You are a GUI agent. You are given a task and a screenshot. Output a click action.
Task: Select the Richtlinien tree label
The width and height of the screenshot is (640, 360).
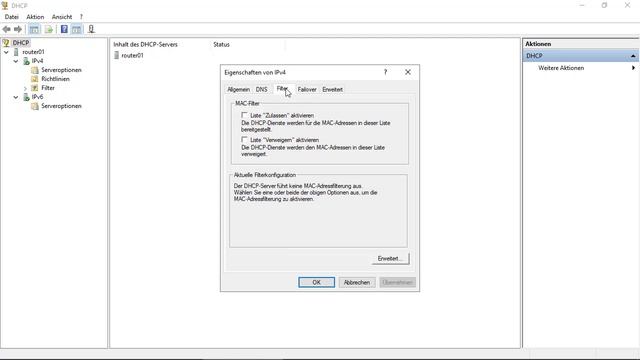tap(56, 79)
